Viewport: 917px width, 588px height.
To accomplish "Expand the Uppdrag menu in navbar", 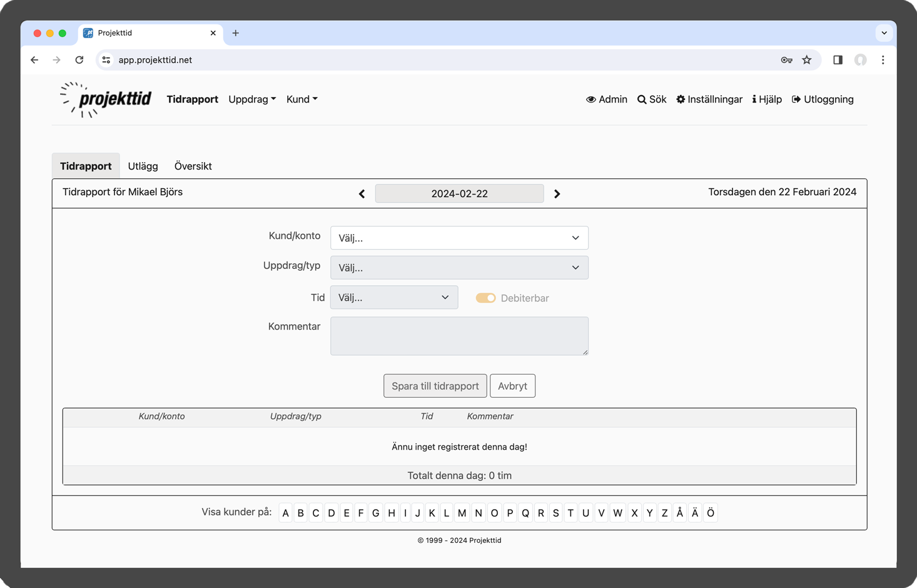I will pos(252,99).
